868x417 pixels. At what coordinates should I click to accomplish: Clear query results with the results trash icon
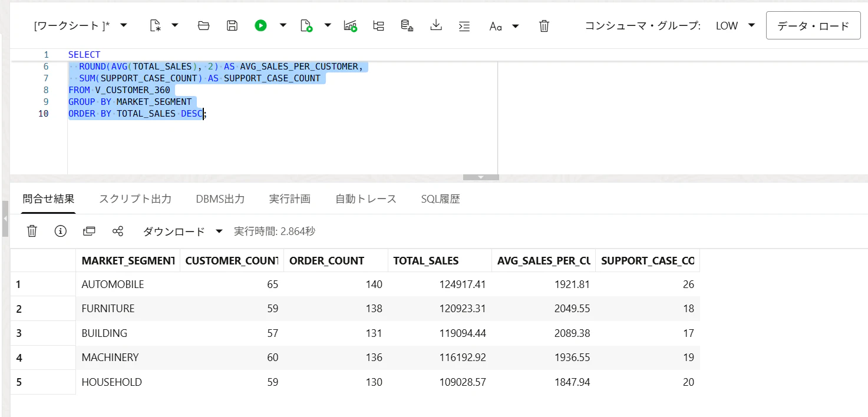pos(32,231)
